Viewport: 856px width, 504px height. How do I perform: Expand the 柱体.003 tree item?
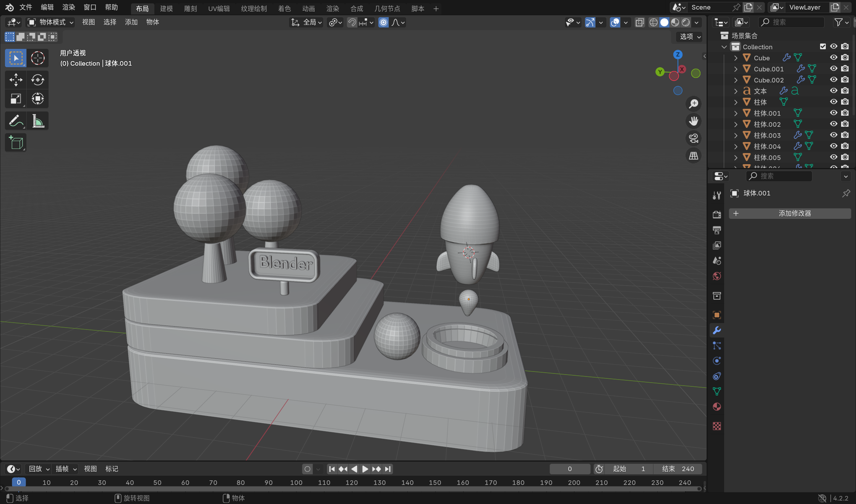(x=736, y=135)
